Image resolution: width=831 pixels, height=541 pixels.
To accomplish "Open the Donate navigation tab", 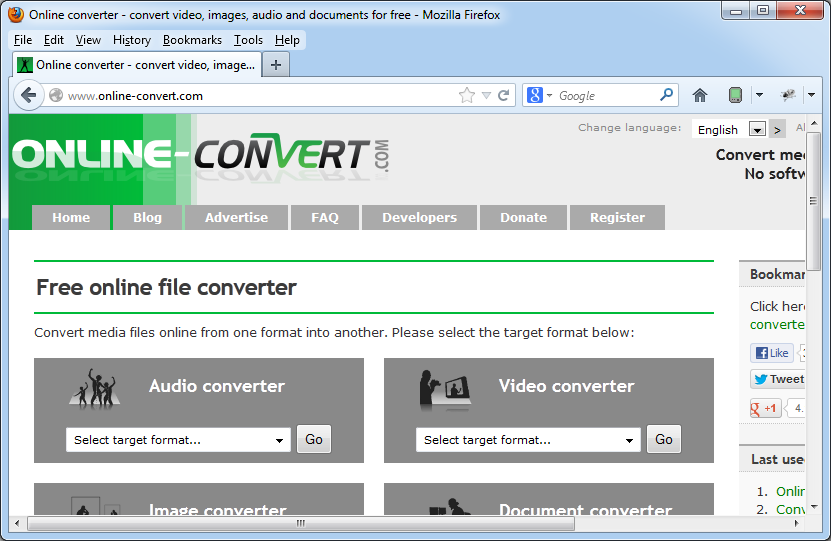I will pos(523,217).
